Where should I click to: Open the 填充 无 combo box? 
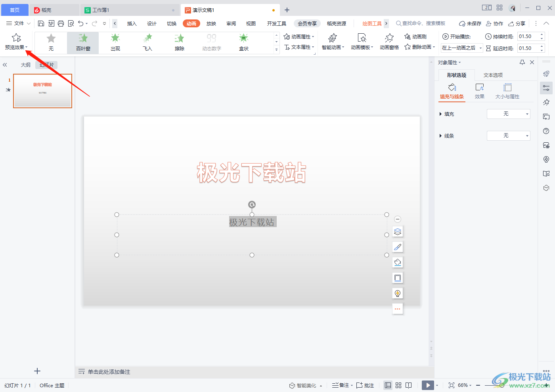(x=509, y=114)
